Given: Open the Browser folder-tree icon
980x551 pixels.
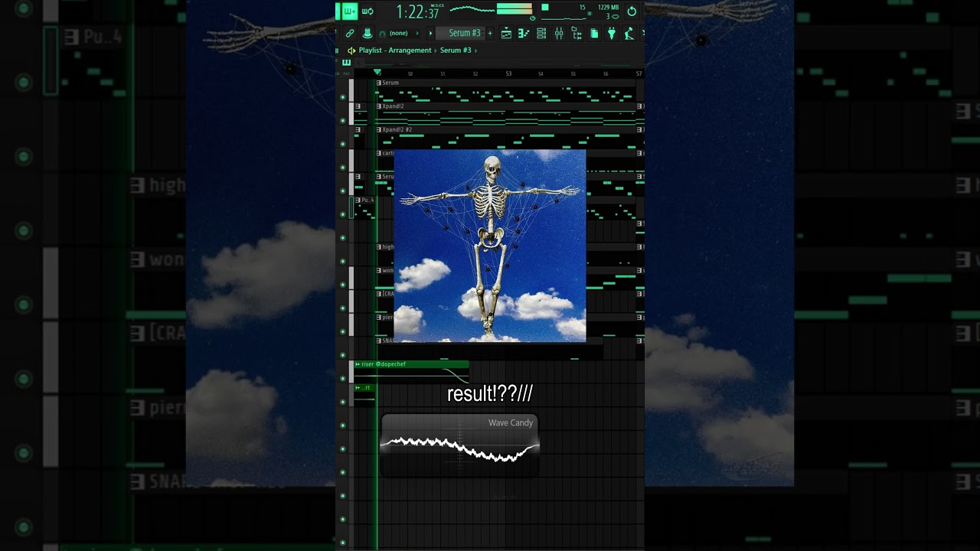Looking at the screenshot, I should (x=577, y=33).
